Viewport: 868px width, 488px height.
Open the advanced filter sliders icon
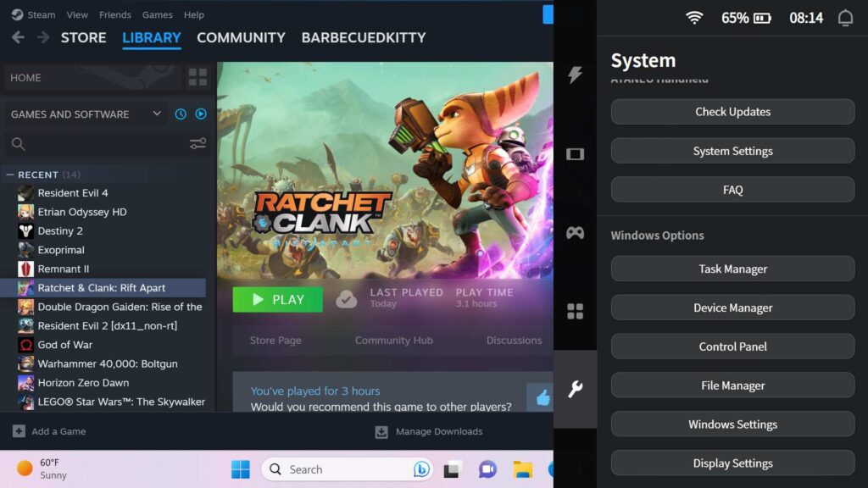[x=198, y=144]
